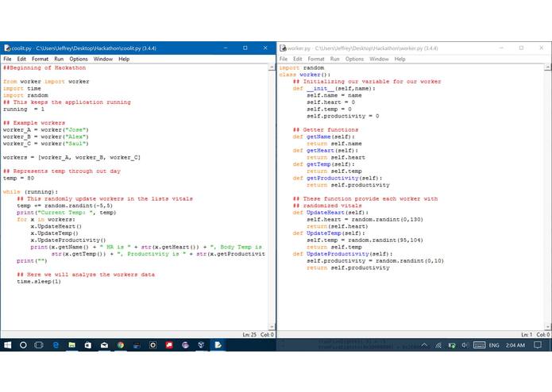Click scroll-down arrow in coolit.py editor
This screenshot has height=392, width=552.
[x=272, y=327]
